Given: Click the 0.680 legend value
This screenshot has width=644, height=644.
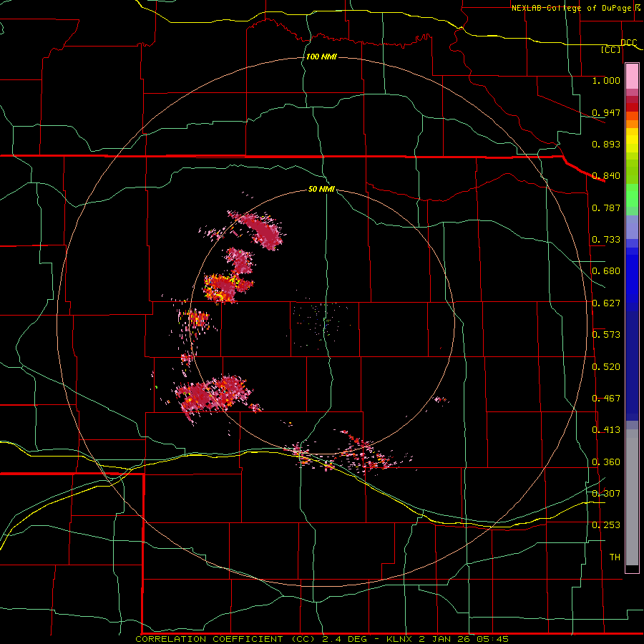Looking at the screenshot, I should (606, 271).
